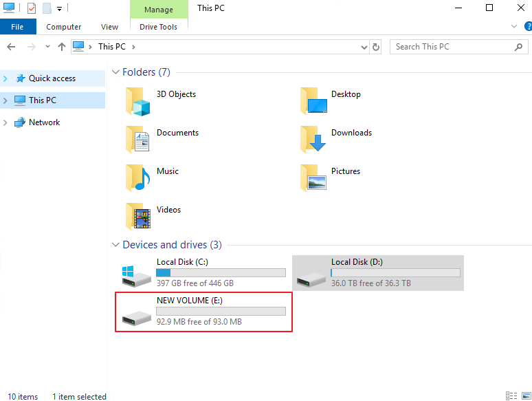Screen dimensions: 532x401
Task: Select the Downloads folder icon
Action: pos(313,139)
